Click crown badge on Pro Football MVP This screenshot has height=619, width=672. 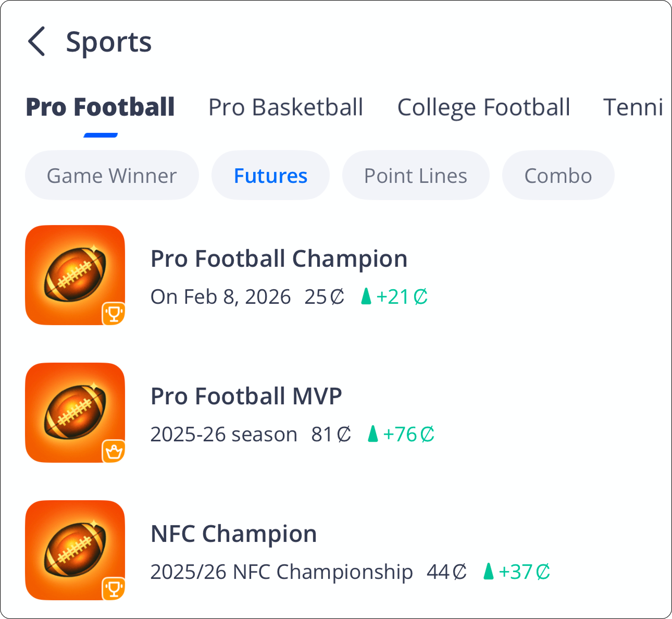pos(114,451)
